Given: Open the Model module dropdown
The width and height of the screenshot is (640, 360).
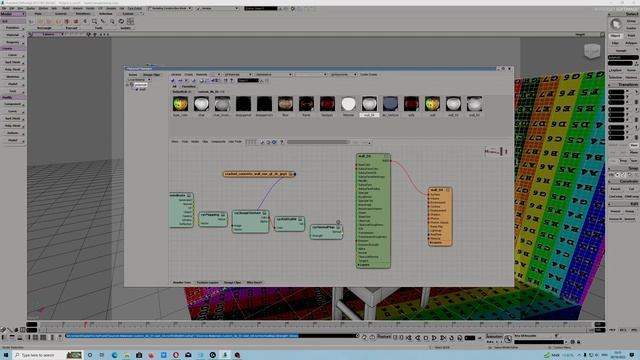Looking at the screenshot, I should click(x=13, y=14).
